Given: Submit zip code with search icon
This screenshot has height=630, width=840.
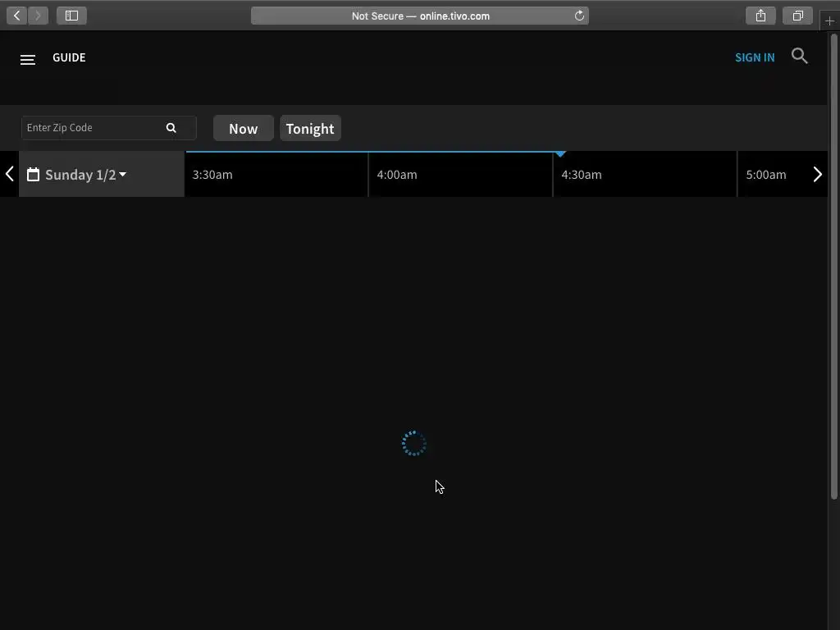Looking at the screenshot, I should [171, 127].
